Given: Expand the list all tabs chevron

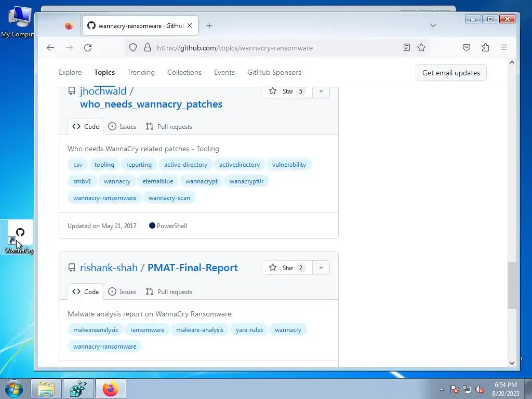Looking at the screenshot, I should [433, 25].
